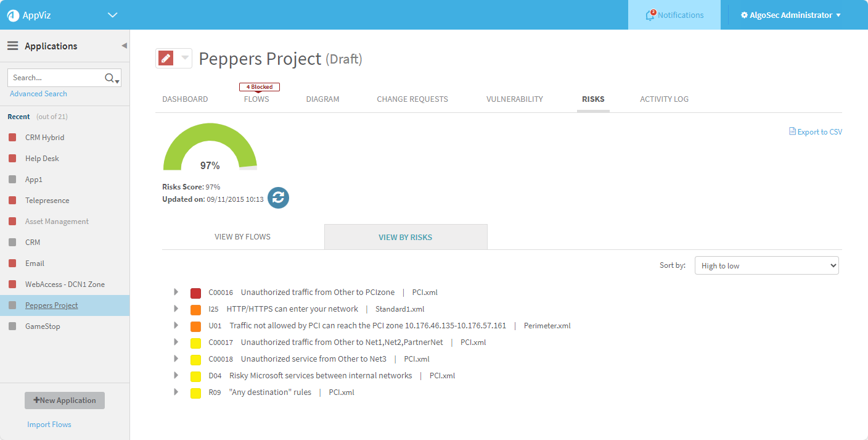Click the red severity swatch for C00016
The image size is (868, 440).
tap(195, 293)
